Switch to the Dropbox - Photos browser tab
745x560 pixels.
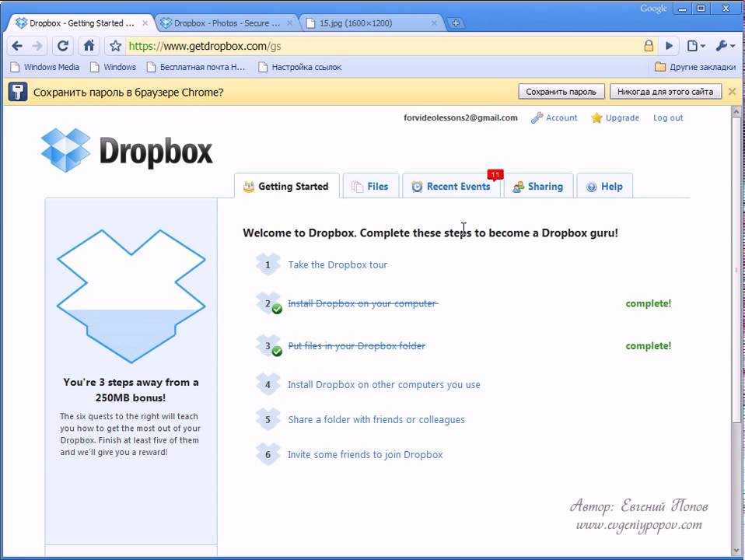tap(227, 23)
